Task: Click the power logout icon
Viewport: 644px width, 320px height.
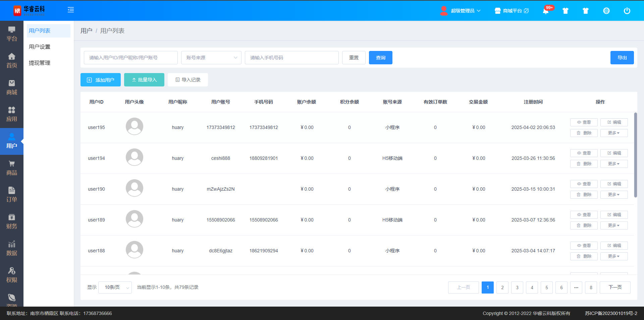Action: [627, 11]
